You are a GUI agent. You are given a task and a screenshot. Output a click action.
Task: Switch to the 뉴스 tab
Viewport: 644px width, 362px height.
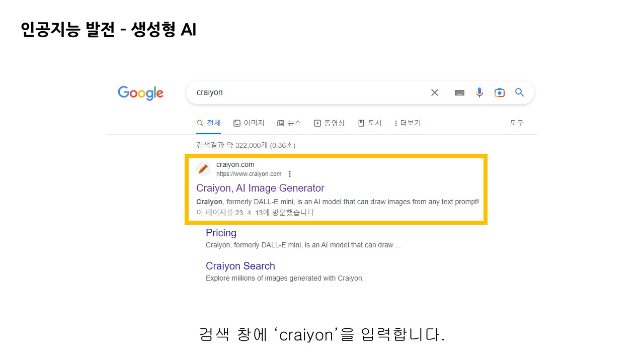pyautogui.click(x=289, y=123)
